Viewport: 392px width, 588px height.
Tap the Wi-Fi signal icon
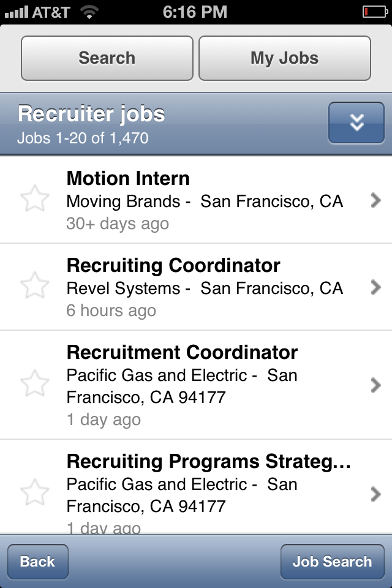pos(89,12)
